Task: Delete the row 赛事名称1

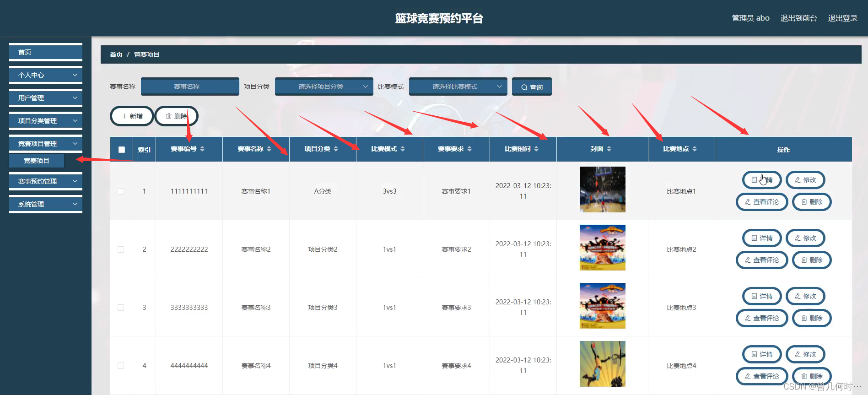Action: point(812,202)
